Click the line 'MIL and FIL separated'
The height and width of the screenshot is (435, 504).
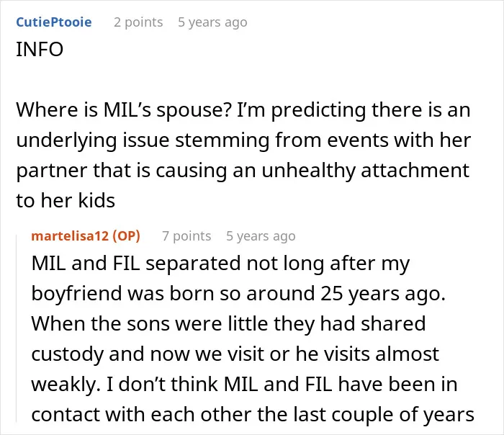coord(220,264)
